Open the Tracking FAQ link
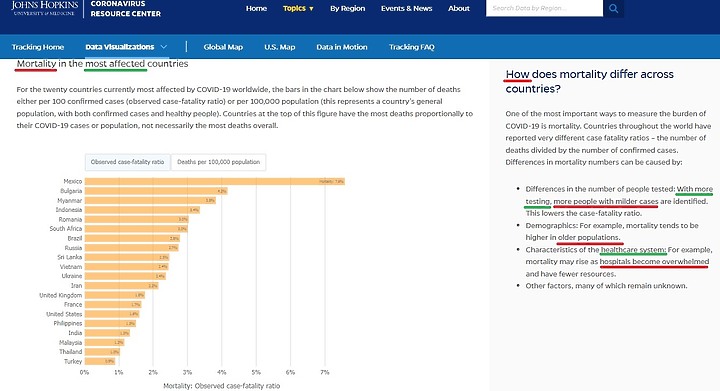 tap(411, 47)
